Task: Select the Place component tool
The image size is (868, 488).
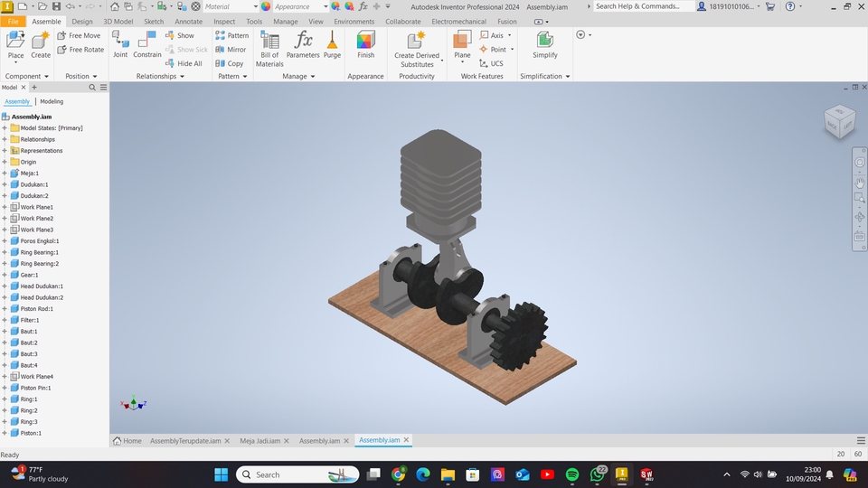Action: tap(15, 45)
